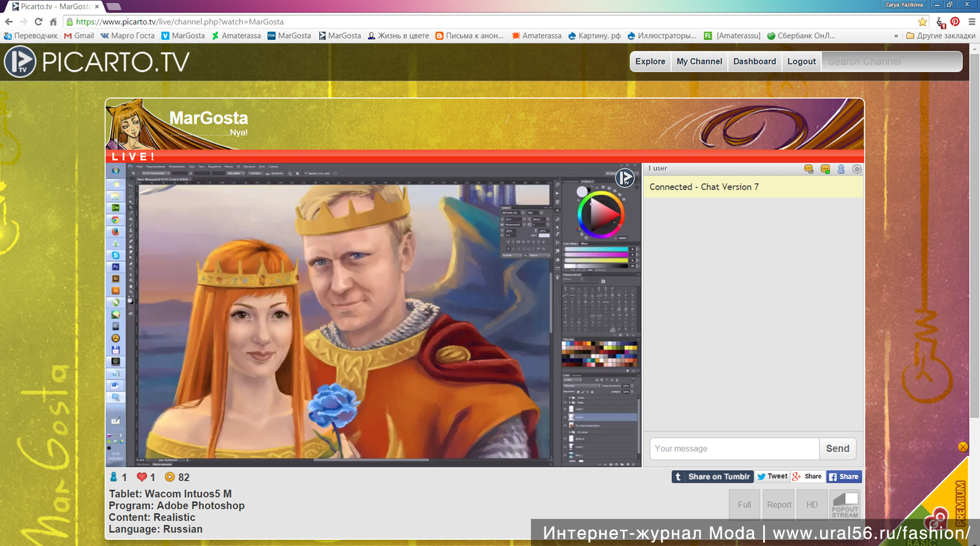980x546 pixels.
Task: Open the Другие закладки bookmarks folder
Action: point(940,36)
